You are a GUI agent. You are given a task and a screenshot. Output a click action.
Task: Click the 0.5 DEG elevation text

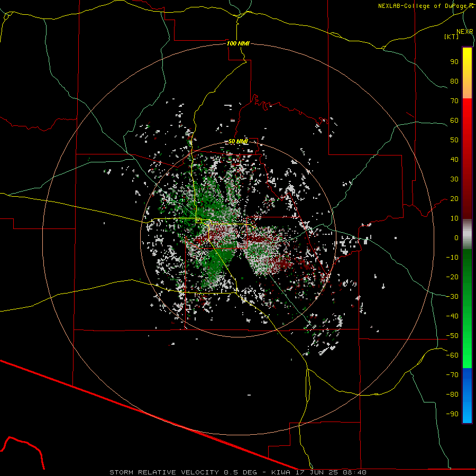[240, 472]
